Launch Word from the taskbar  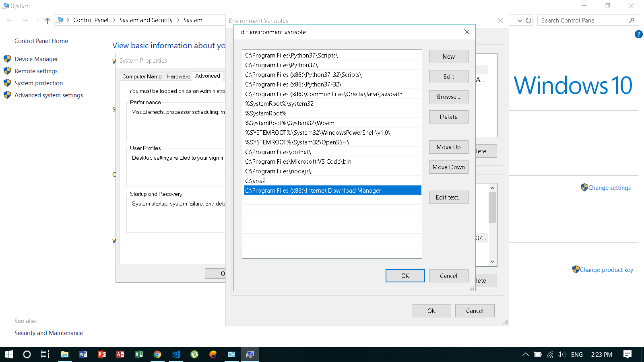[83, 354]
